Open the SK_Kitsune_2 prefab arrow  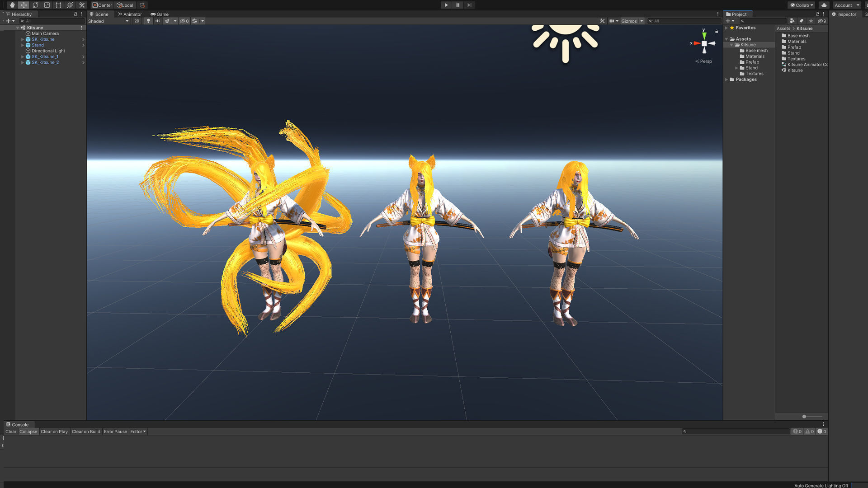click(x=83, y=62)
